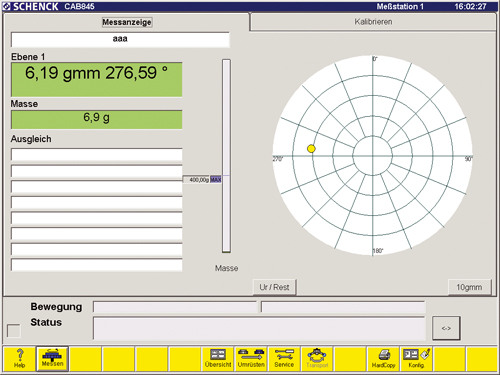Click the rotor name field showing aaa
Image resolution: width=500 pixels, height=375 pixels.
click(x=120, y=39)
